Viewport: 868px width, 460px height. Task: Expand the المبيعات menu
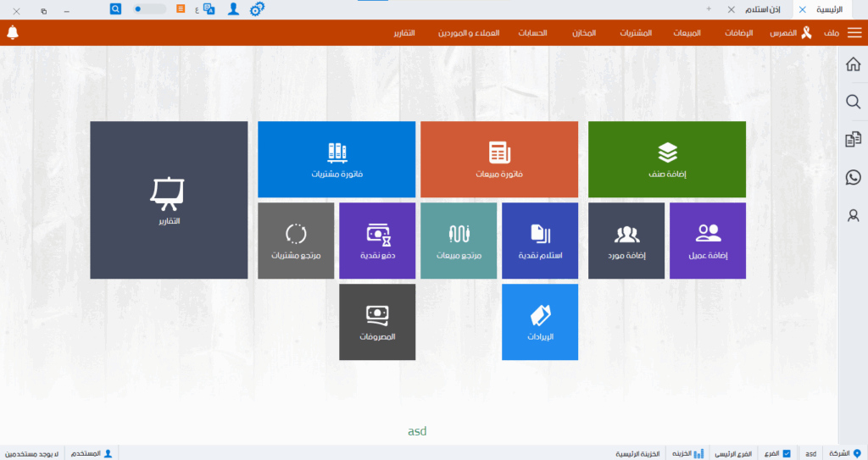pyautogui.click(x=687, y=33)
